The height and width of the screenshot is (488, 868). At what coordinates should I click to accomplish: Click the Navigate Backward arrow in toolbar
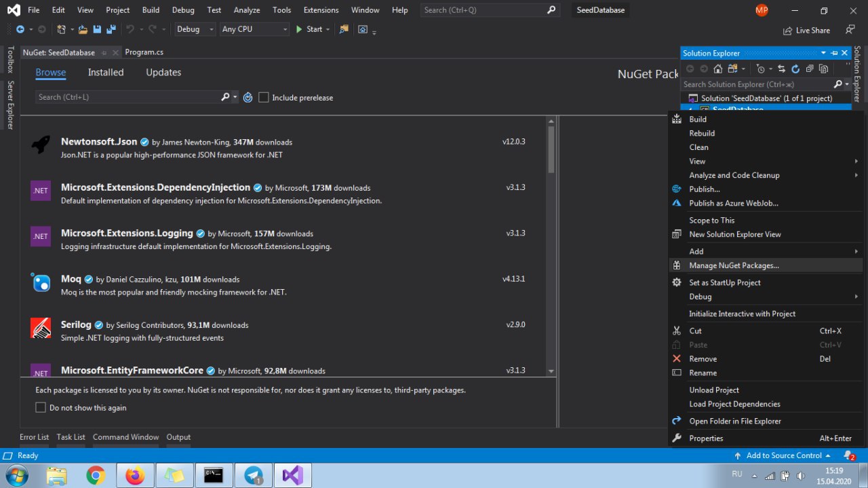pyautogui.click(x=20, y=29)
